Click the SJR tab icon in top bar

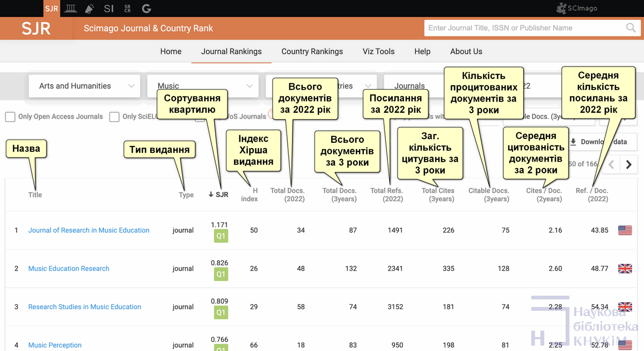point(52,9)
